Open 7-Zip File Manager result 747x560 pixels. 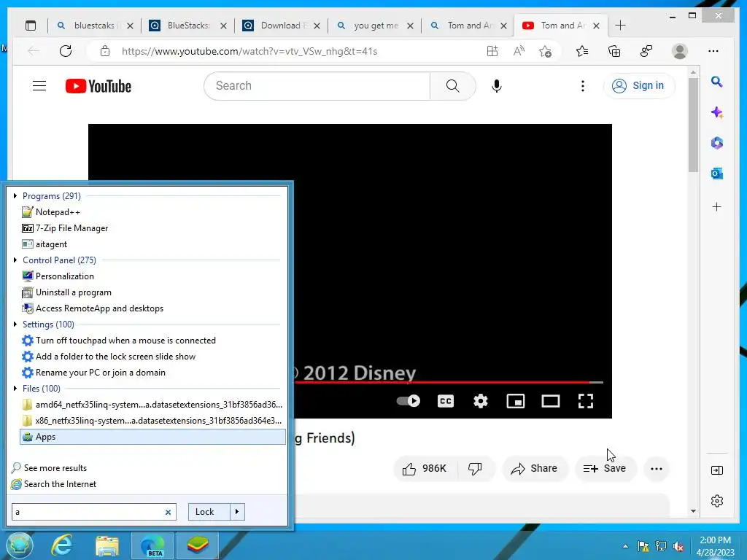click(x=152, y=228)
